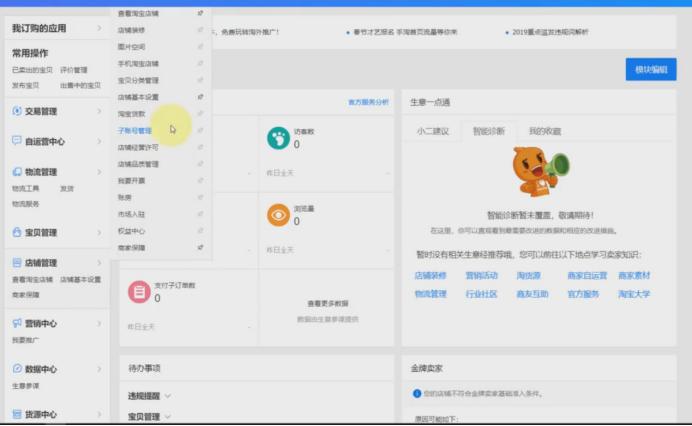Toggle pin for 店铺装修 in flyout menu
This screenshot has height=426, width=692.
click(x=200, y=30)
